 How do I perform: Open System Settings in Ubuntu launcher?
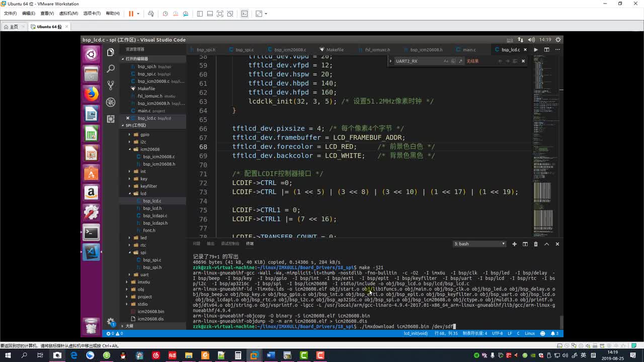[x=91, y=212]
